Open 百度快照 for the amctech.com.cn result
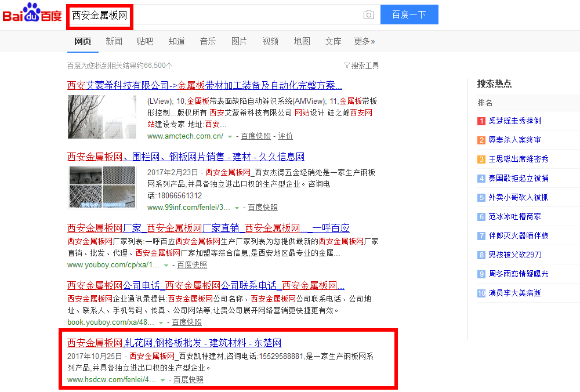This screenshot has height=392, width=580. point(256,136)
